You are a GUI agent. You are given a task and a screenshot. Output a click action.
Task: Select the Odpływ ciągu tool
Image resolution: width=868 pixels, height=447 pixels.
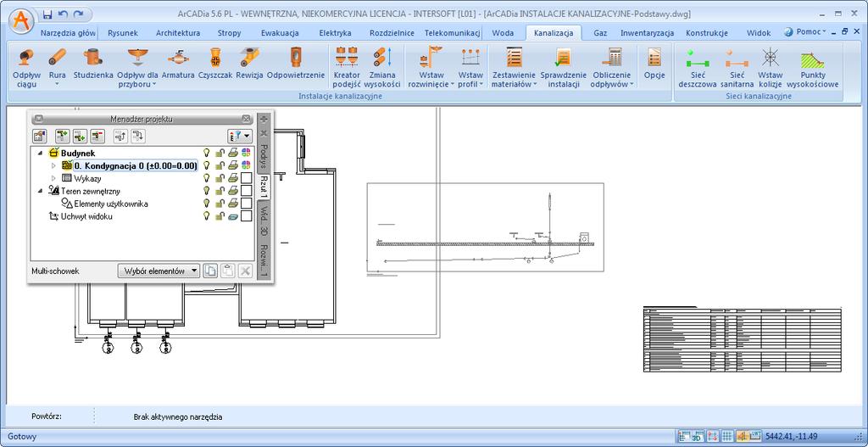click(x=26, y=68)
